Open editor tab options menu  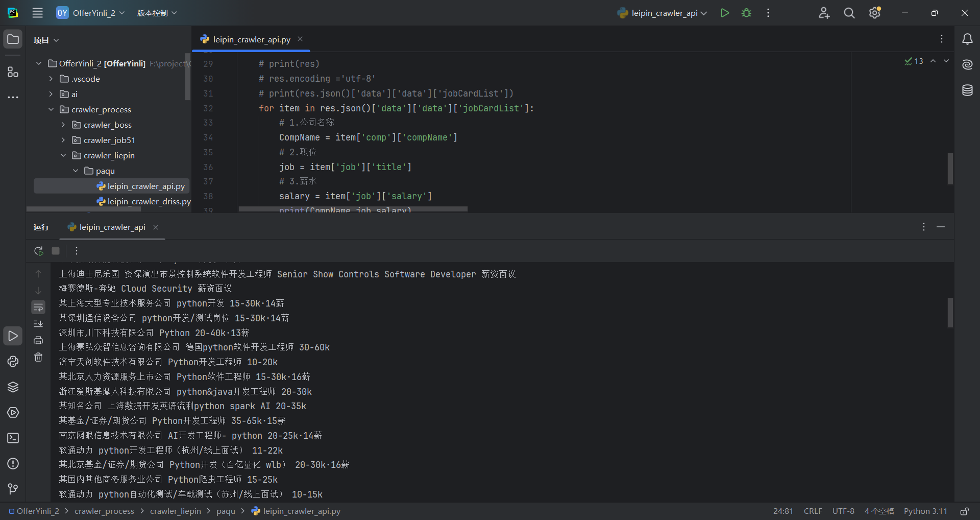942,39
